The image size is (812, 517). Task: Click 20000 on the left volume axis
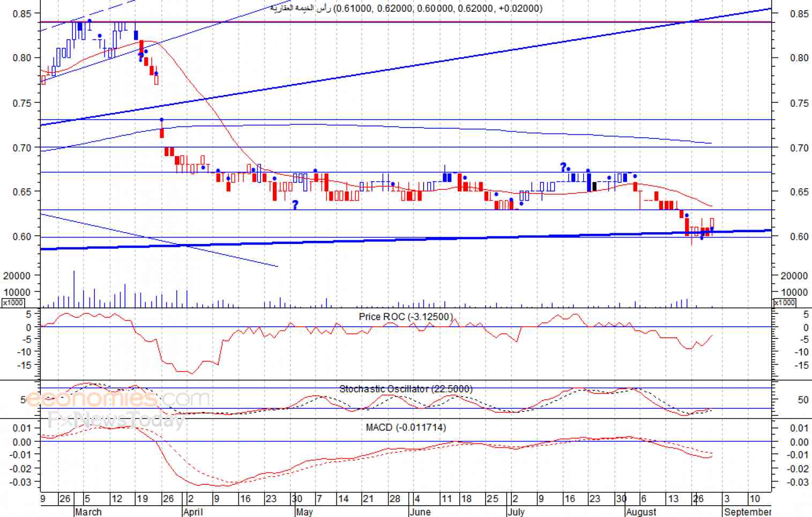pyautogui.click(x=17, y=276)
